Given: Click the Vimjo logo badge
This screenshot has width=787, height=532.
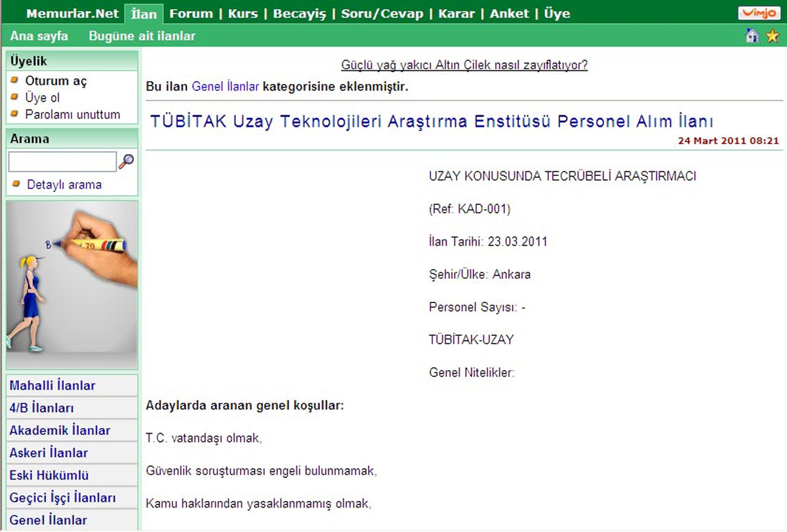Looking at the screenshot, I should (758, 13).
